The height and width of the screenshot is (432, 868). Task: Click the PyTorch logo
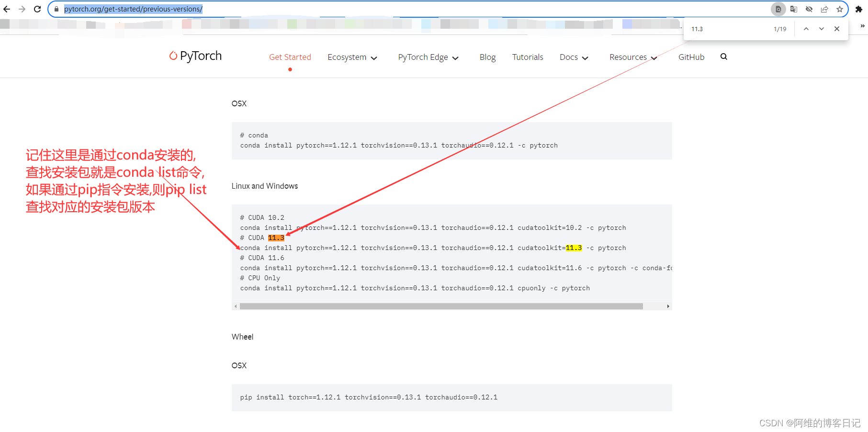[x=195, y=56]
